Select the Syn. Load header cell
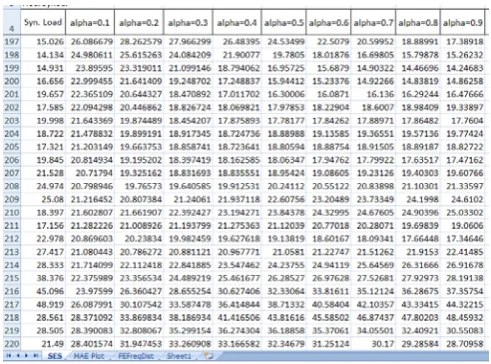The width and height of the screenshot is (491, 364). [43, 22]
